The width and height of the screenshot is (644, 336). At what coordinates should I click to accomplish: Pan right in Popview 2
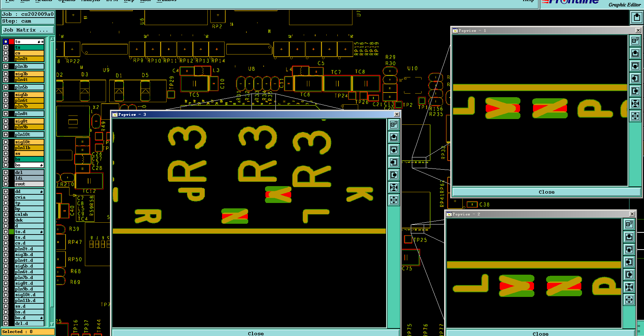[629, 274]
